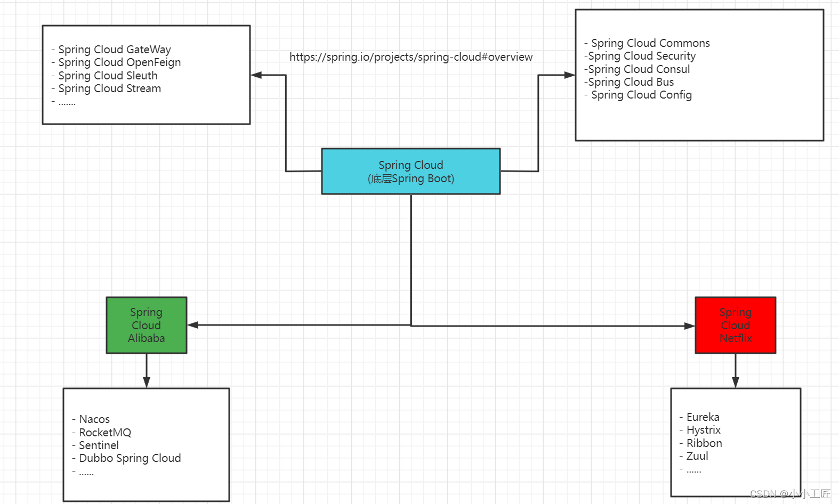Select the blue Spring Cloud center box

(x=410, y=172)
